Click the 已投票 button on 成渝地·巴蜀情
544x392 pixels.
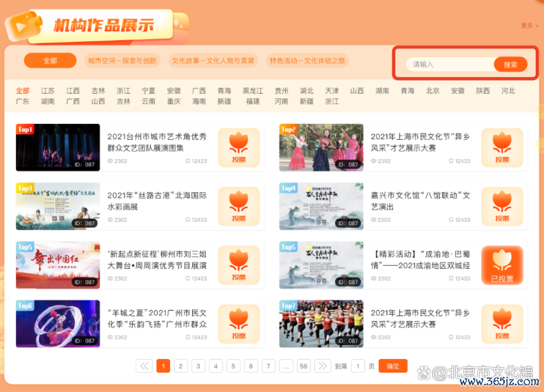click(502, 265)
